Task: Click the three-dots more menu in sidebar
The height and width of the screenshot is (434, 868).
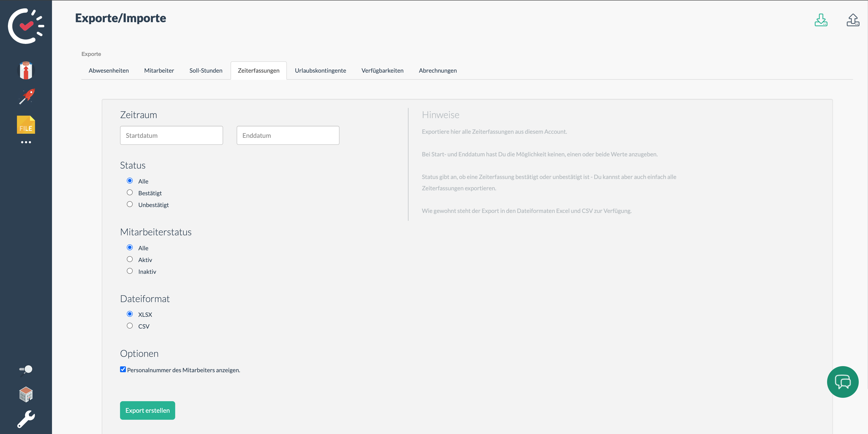Action: coord(26,142)
